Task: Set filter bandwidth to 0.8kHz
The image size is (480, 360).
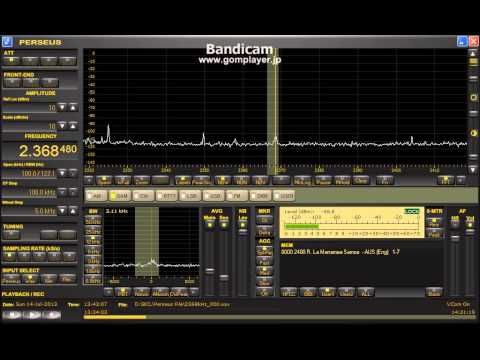Action: click(93, 280)
